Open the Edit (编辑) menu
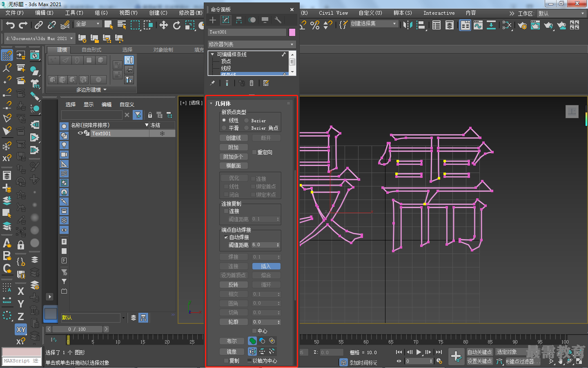Screen dimensions: 588x368 44,13
